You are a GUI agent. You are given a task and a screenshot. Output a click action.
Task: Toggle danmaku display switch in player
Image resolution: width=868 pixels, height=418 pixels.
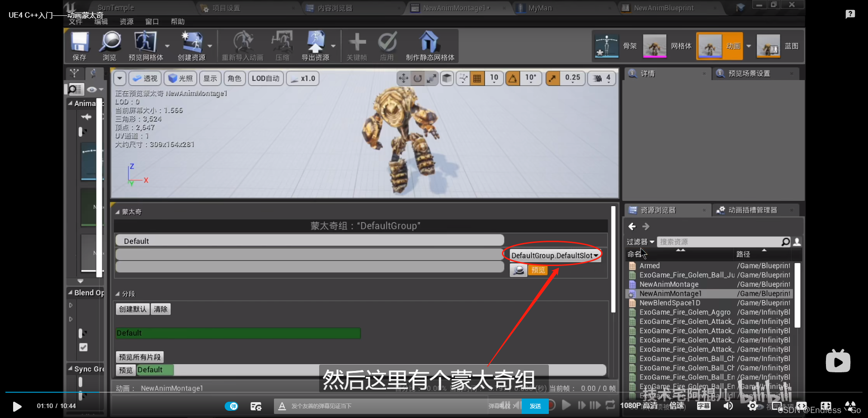(231, 406)
